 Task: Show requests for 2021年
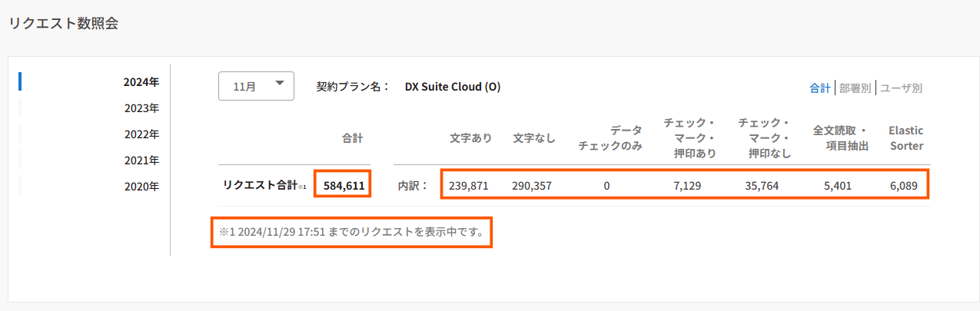pos(141,160)
